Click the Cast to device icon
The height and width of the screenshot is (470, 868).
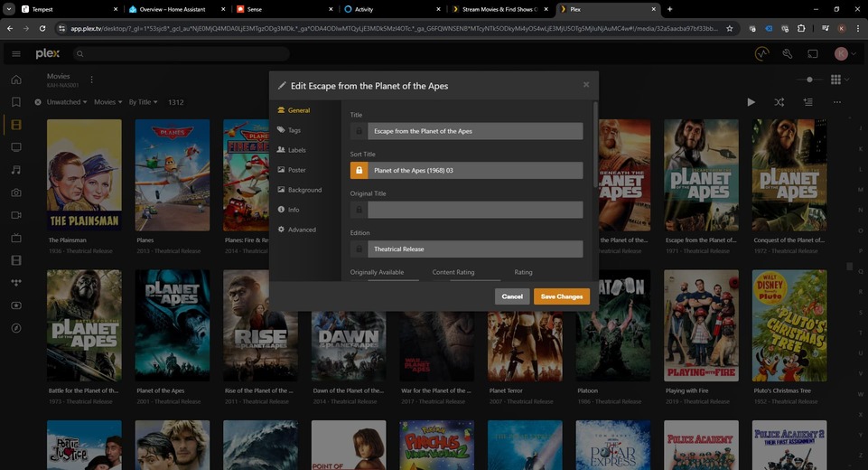[813, 53]
